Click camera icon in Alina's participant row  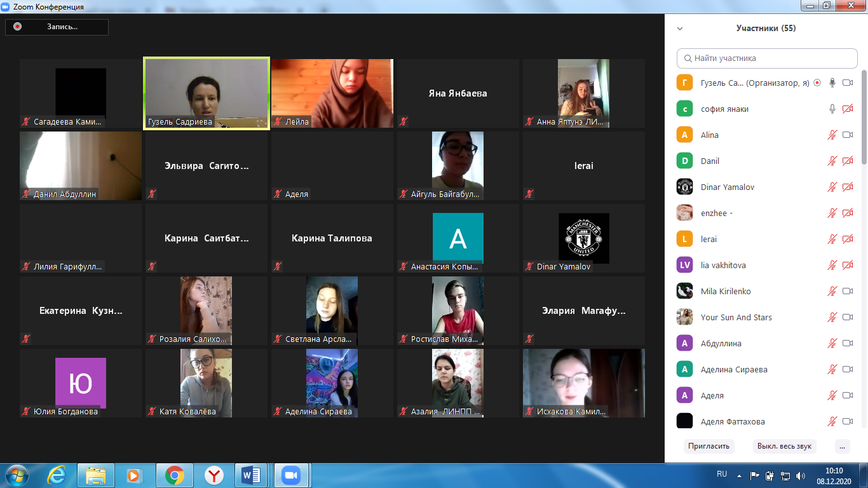[x=847, y=135]
